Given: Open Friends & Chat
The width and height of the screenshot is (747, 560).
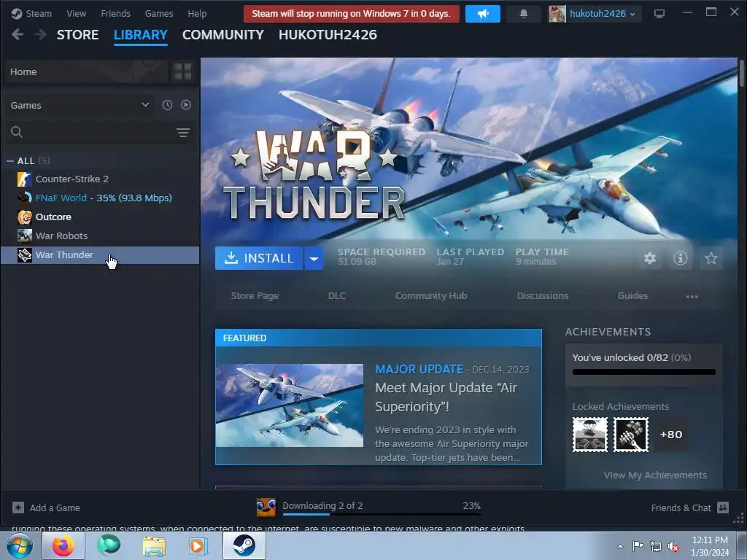Looking at the screenshot, I should click(x=689, y=507).
